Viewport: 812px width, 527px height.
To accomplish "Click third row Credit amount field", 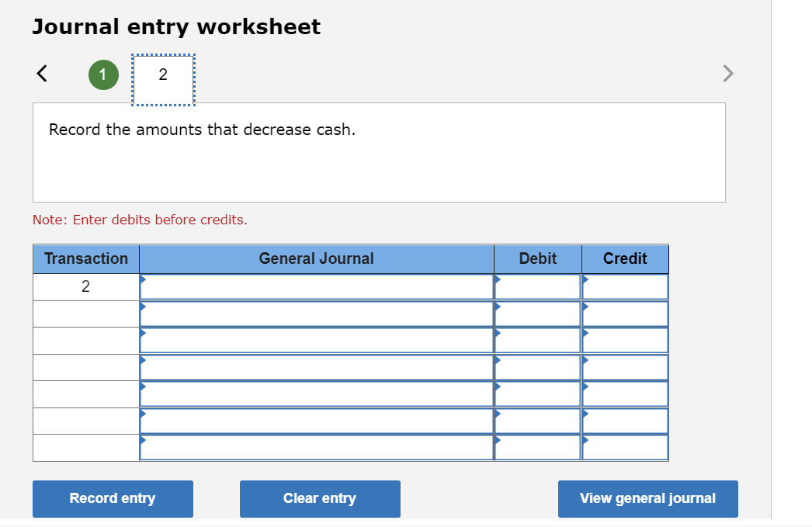I will pos(625,341).
